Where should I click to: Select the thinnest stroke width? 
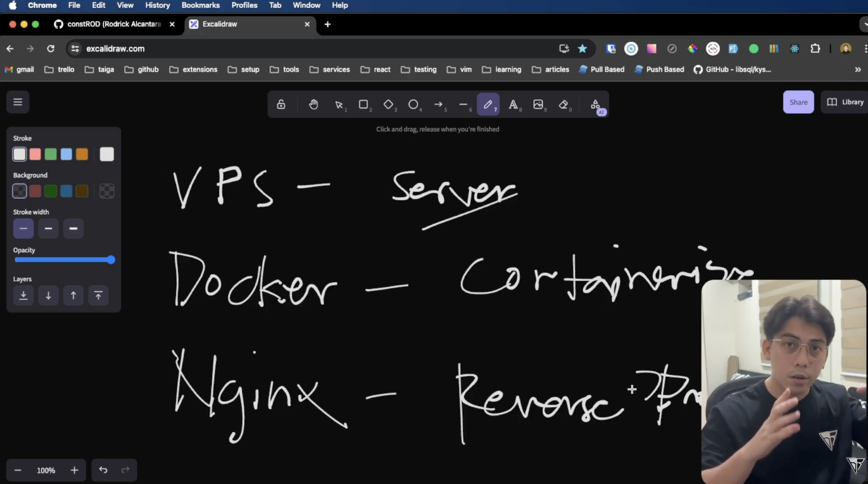pyautogui.click(x=23, y=228)
